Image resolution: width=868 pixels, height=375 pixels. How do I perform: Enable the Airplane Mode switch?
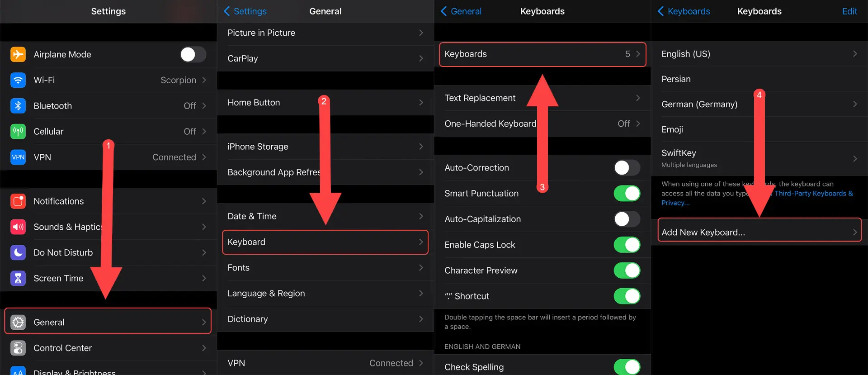(x=193, y=54)
